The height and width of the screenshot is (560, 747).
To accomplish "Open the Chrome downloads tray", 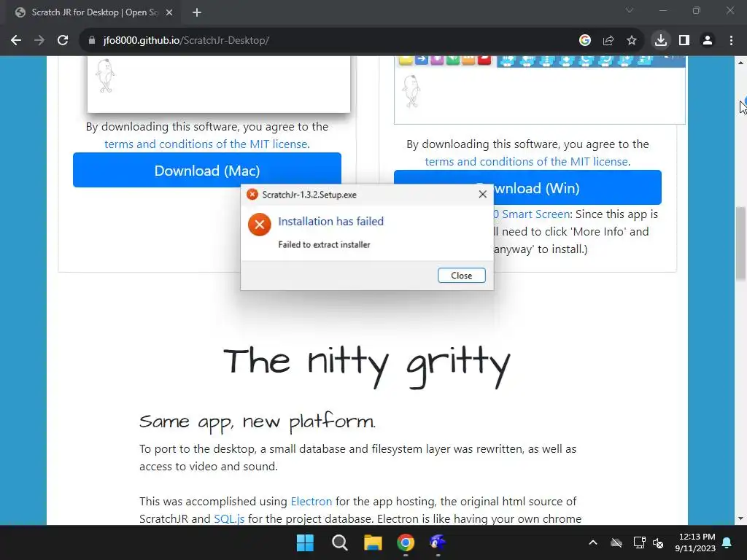I will pos(661,41).
